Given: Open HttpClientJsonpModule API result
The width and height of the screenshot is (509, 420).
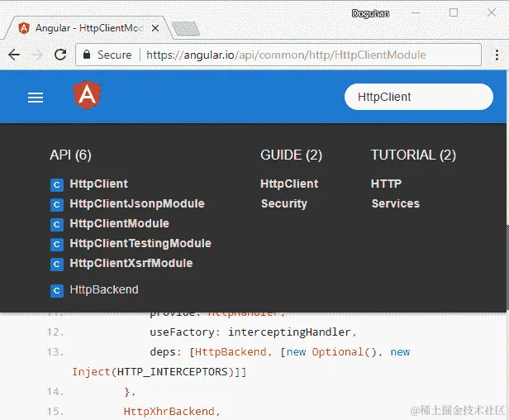Looking at the screenshot, I should (x=137, y=203).
